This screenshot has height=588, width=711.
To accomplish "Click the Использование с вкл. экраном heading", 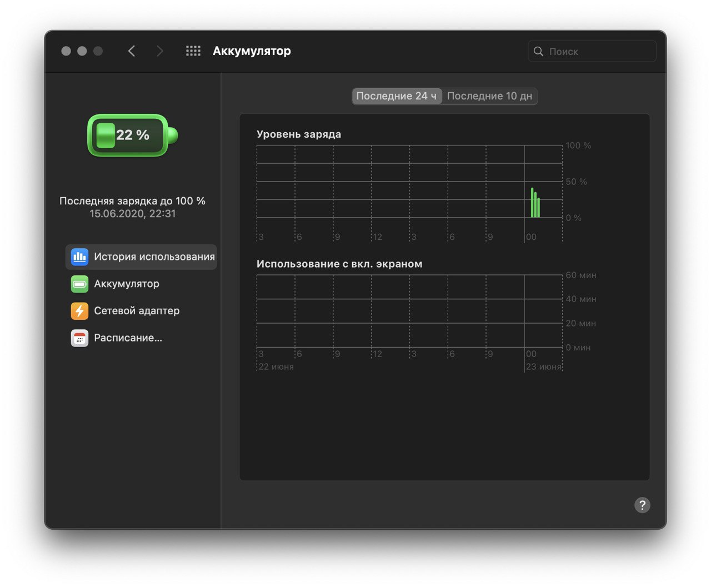I will (x=339, y=264).
